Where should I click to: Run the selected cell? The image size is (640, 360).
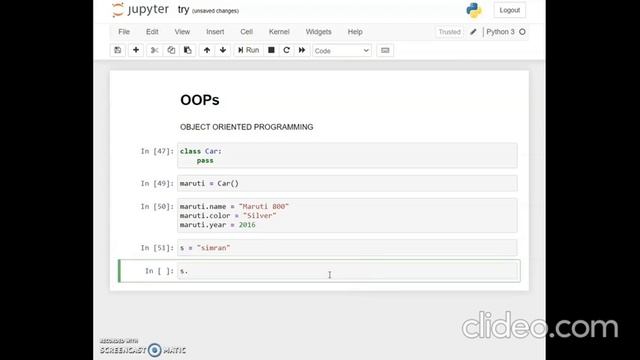point(249,50)
